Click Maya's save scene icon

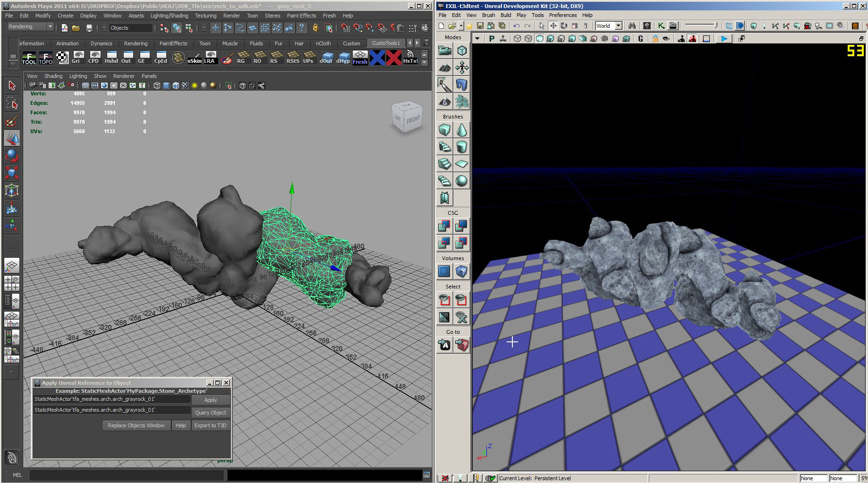(89, 28)
